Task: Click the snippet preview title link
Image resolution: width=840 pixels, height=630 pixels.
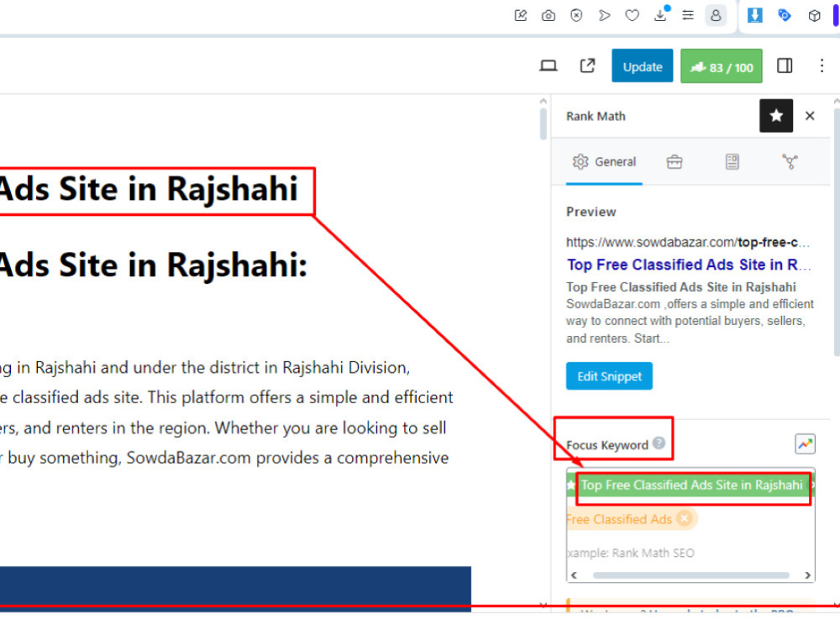Action: click(x=689, y=265)
